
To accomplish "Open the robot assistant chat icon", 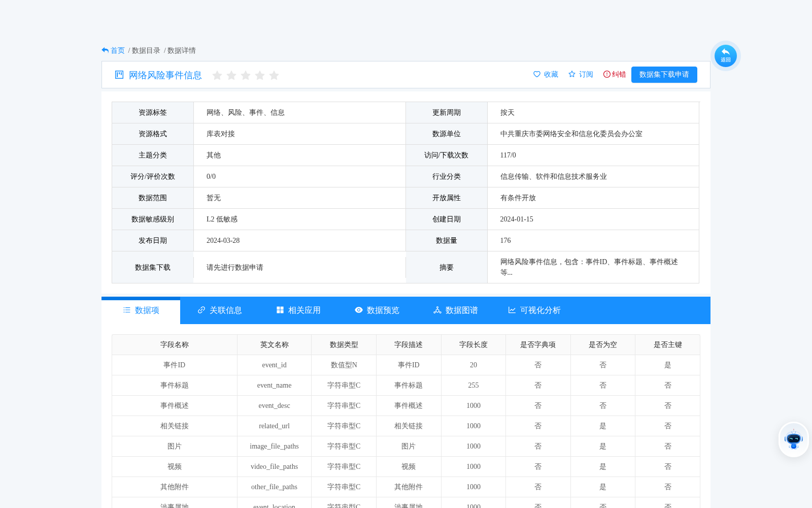I will point(793,439).
